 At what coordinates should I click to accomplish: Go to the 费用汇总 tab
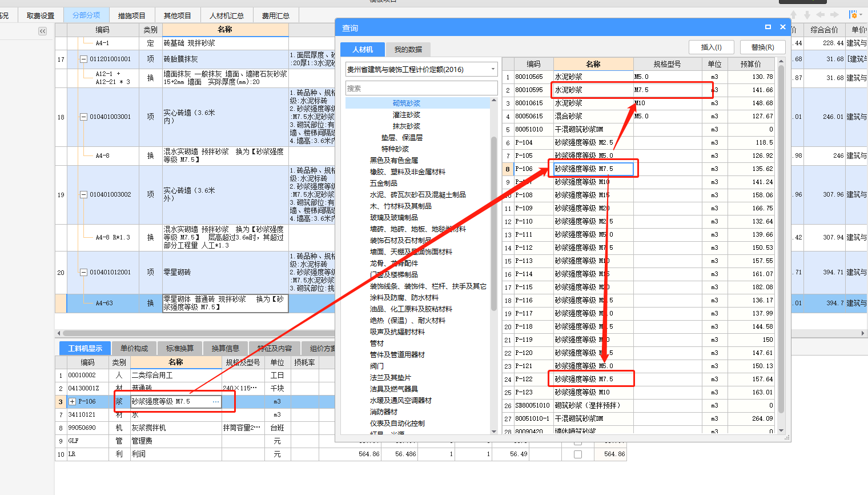pyautogui.click(x=276, y=15)
